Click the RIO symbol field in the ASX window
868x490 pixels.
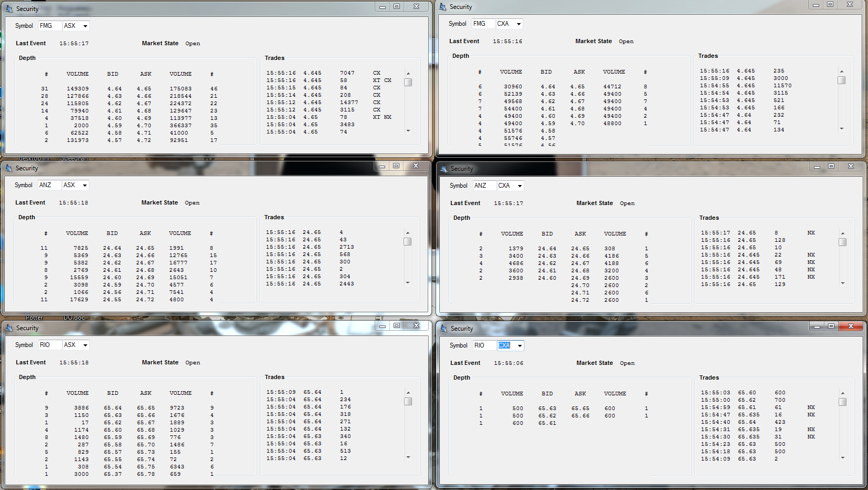[x=50, y=345]
